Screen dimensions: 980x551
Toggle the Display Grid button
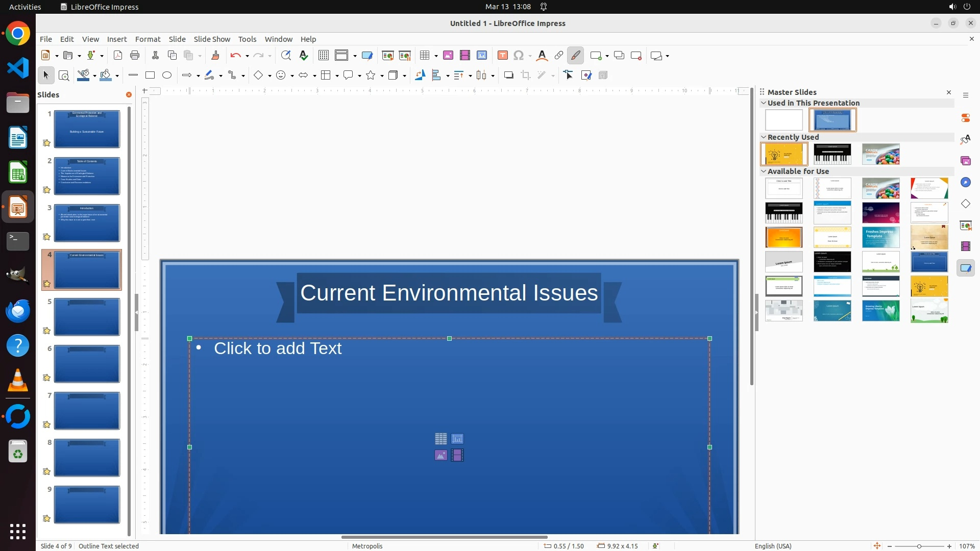click(x=324, y=56)
